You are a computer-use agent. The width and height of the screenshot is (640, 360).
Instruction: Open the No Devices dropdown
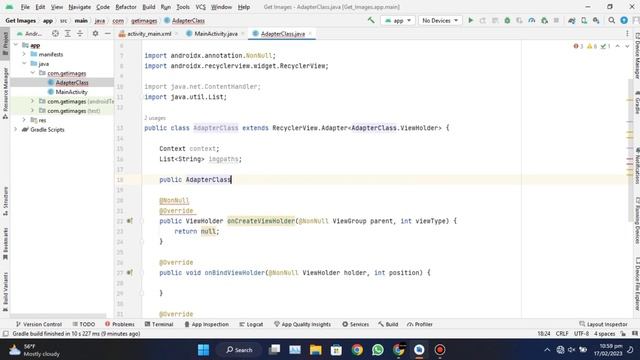[440, 20]
